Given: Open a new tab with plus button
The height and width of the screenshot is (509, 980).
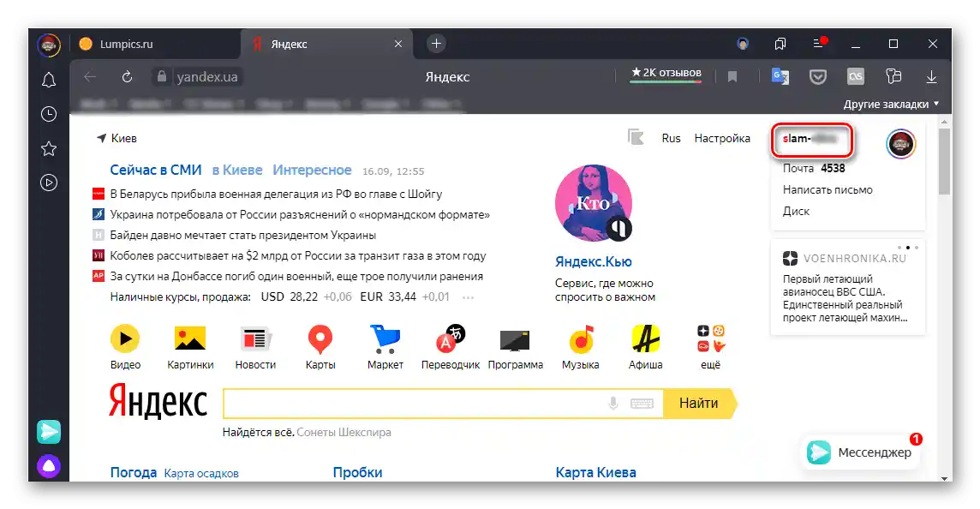Looking at the screenshot, I should pyautogui.click(x=436, y=43).
